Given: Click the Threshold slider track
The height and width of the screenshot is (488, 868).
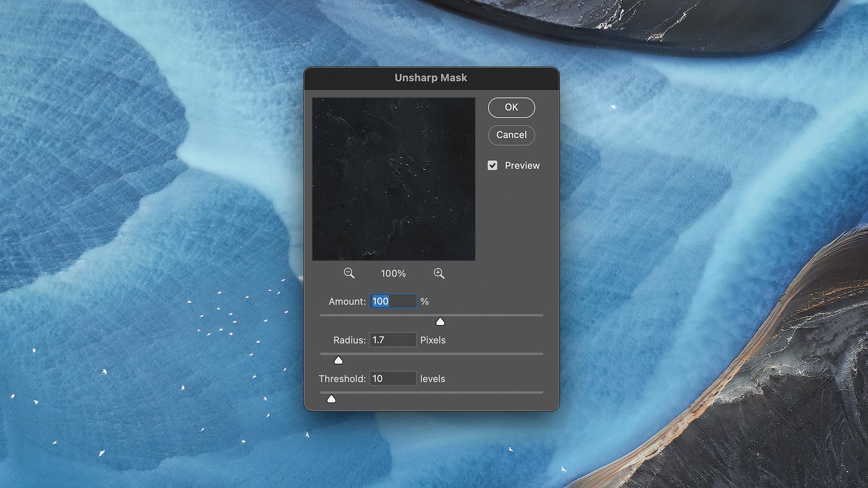Looking at the screenshot, I should tap(429, 392).
